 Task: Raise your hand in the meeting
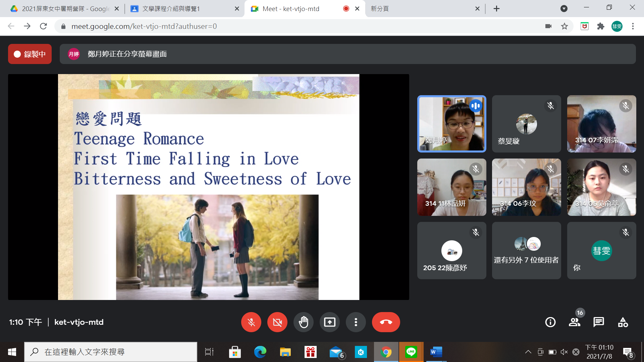pyautogui.click(x=303, y=322)
